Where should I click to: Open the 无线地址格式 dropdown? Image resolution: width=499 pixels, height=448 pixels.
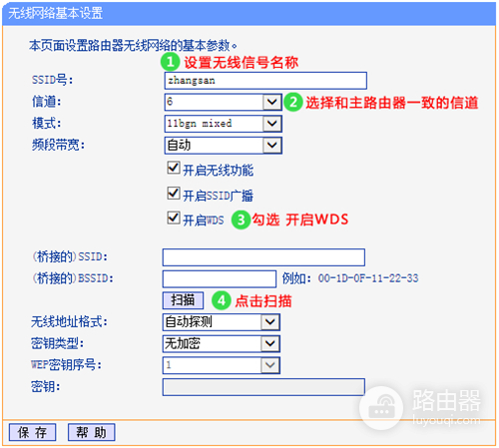(222, 322)
